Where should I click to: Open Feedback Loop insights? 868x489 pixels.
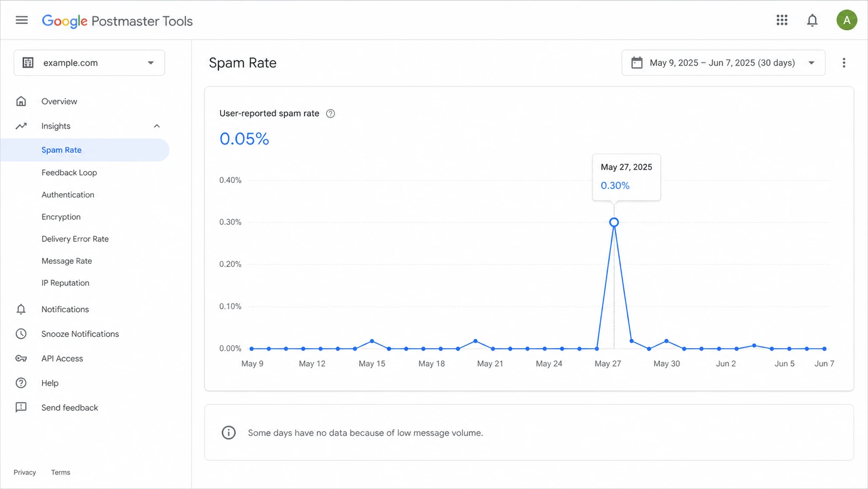[x=69, y=173]
